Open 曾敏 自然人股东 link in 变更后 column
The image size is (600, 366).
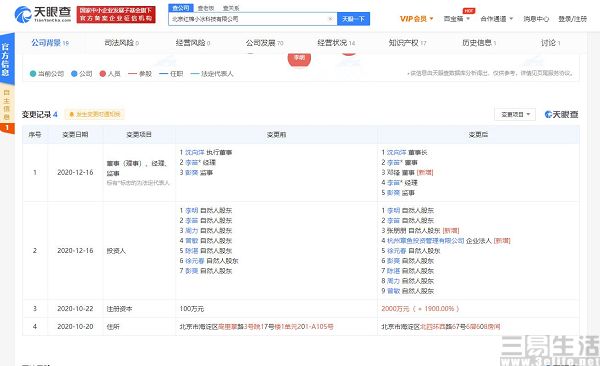point(393,291)
